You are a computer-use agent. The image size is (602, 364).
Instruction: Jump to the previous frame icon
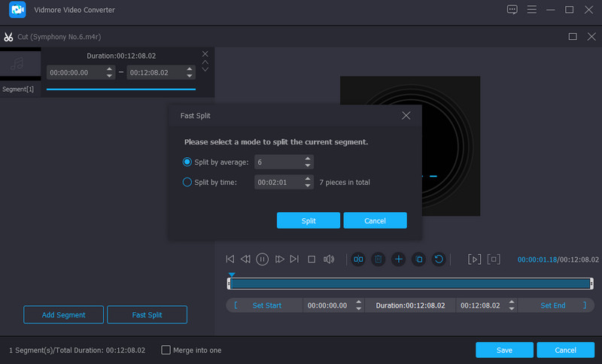point(245,259)
